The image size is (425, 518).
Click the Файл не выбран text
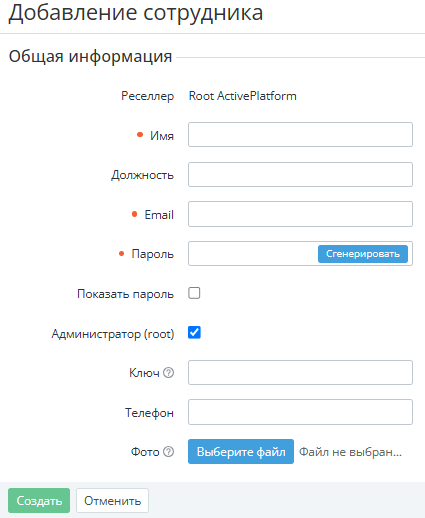pos(350,452)
